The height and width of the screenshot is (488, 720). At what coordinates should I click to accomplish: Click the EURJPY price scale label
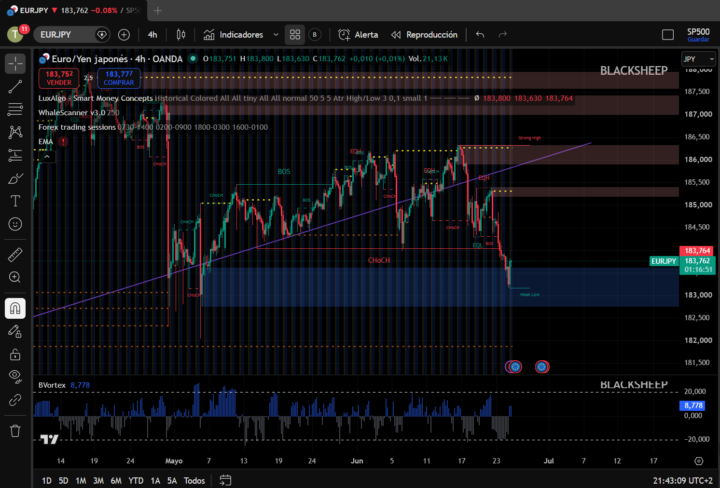(x=664, y=261)
